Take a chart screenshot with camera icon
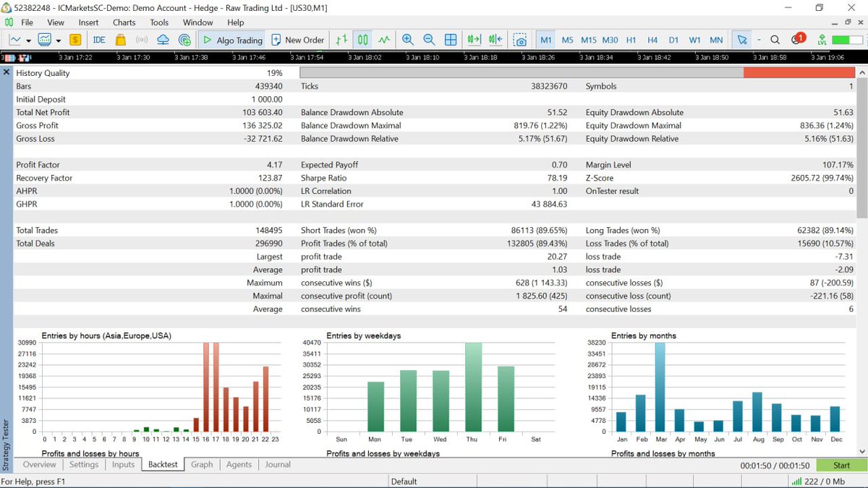 pyautogui.click(x=520, y=40)
